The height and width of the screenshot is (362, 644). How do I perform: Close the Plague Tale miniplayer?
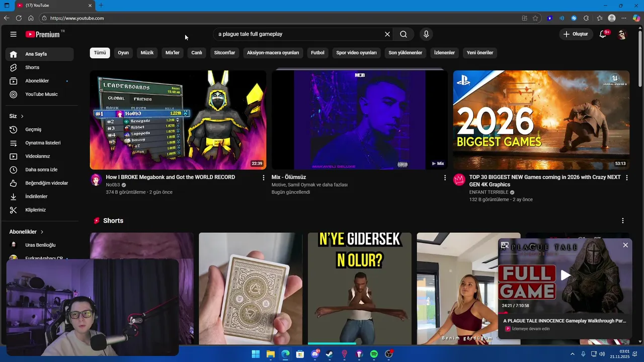tap(625, 245)
